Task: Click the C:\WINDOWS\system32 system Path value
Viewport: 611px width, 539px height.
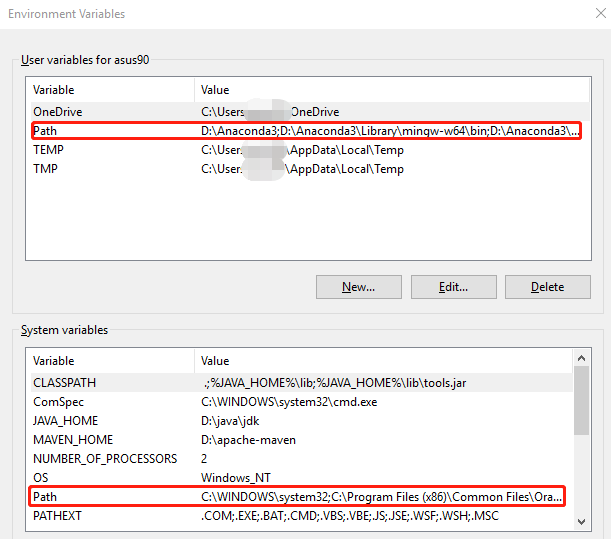Action: (x=381, y=497)
